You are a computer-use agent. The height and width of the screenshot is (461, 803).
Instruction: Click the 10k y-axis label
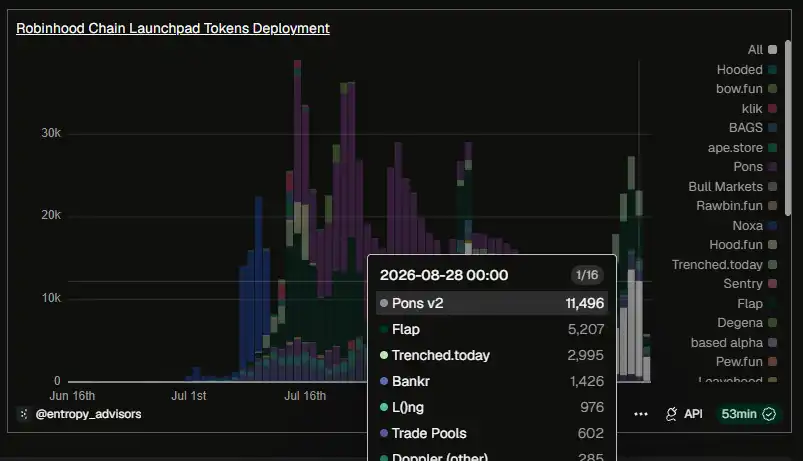[x=51, y=298]
